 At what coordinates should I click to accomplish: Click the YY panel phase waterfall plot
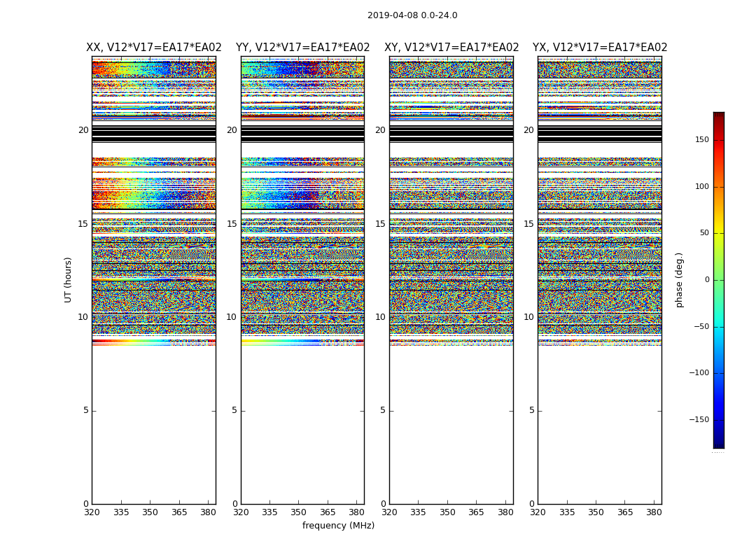click(303, 280)
